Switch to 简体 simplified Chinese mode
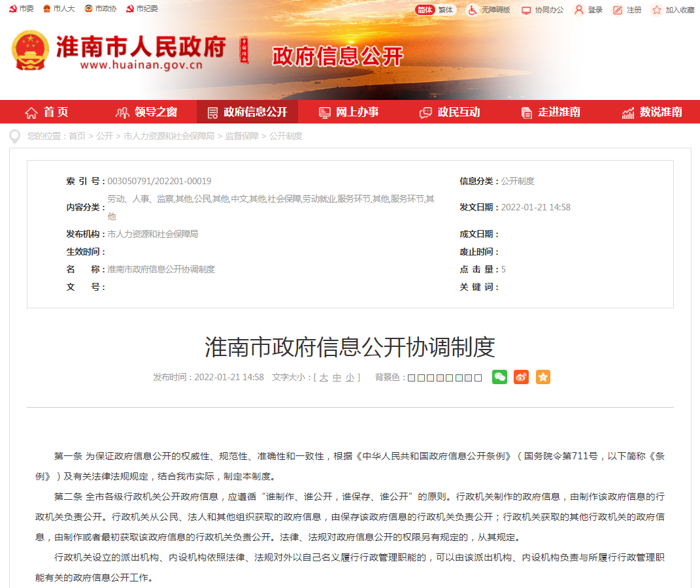Screen dimensions: 700x588 click(424, 9)
